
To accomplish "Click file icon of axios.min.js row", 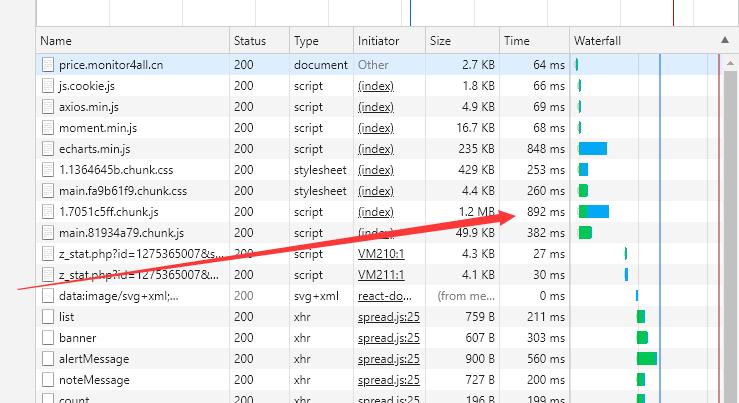I will [48, 107].
